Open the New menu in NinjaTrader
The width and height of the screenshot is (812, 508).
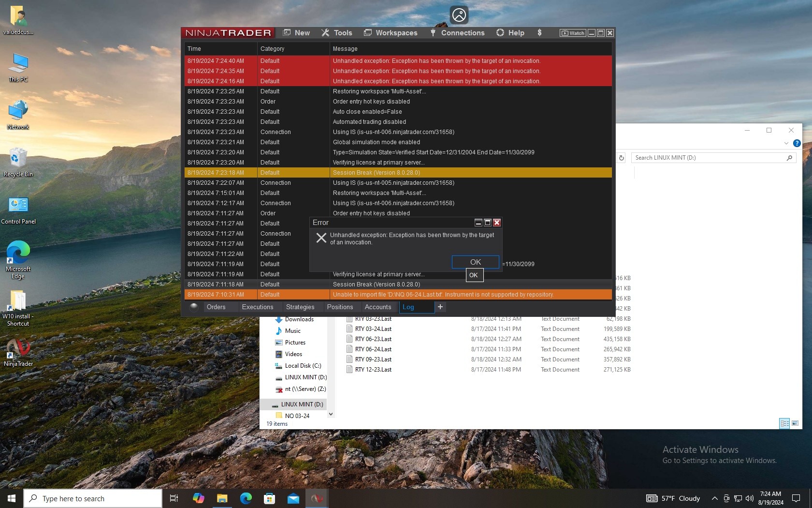tap(296, 33)
